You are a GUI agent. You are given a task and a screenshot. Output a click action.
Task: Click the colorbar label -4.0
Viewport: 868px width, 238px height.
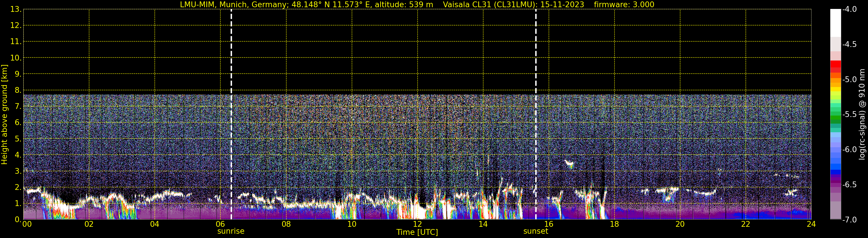click(850, 10)
